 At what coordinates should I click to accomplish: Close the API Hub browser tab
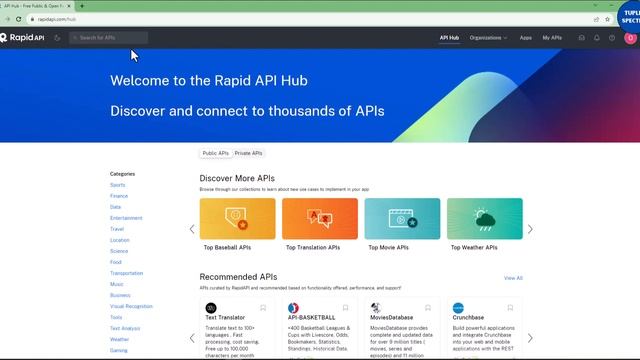coord(69,6)
